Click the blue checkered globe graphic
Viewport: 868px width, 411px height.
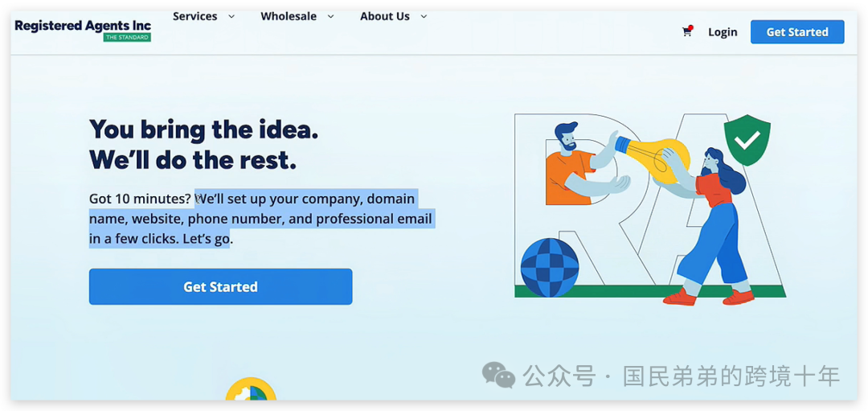[550, 268]
